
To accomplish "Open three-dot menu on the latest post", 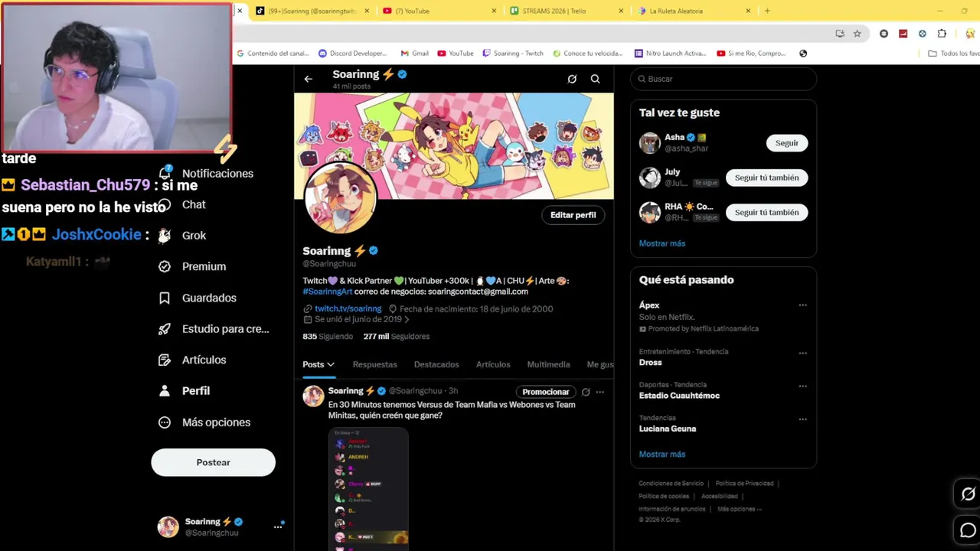I will pyautogui.click(x=599, y=392).
